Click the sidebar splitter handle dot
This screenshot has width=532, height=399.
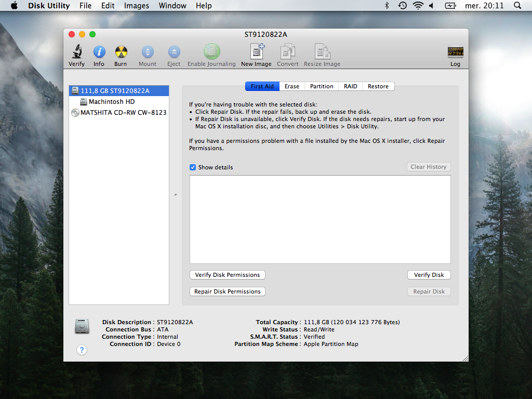(x=176, y=195)
